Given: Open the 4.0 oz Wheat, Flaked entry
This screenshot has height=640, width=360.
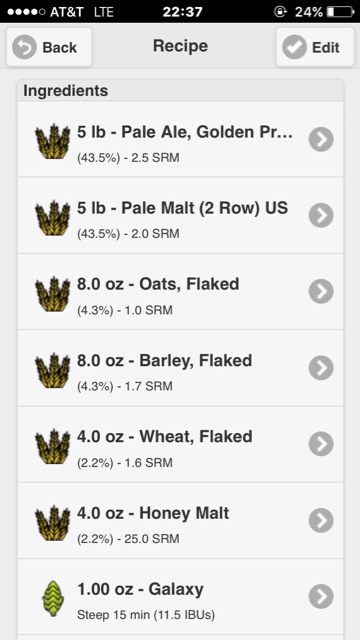Looking at the screenshot, I should [x=180, y=444].
